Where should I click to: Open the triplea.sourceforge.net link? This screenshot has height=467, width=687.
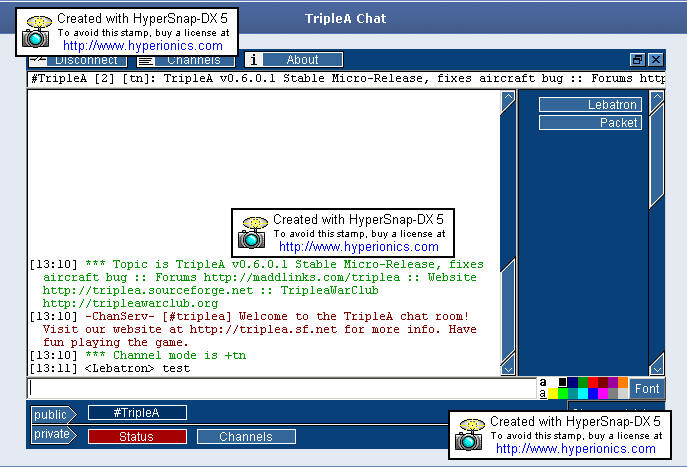coord(148,290)
